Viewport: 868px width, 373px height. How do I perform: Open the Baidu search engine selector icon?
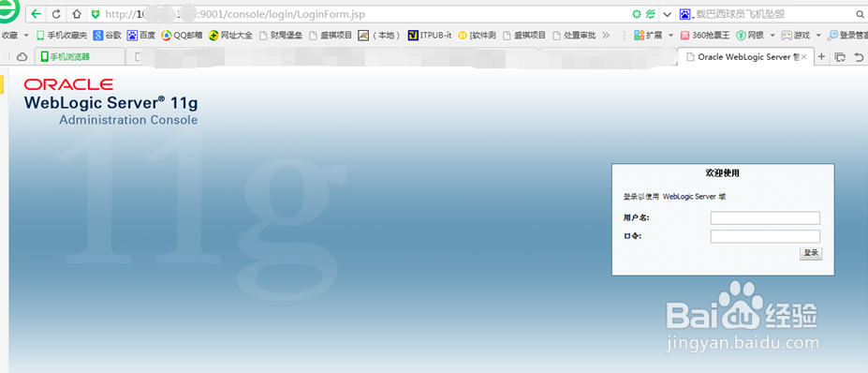click(685, 14)
